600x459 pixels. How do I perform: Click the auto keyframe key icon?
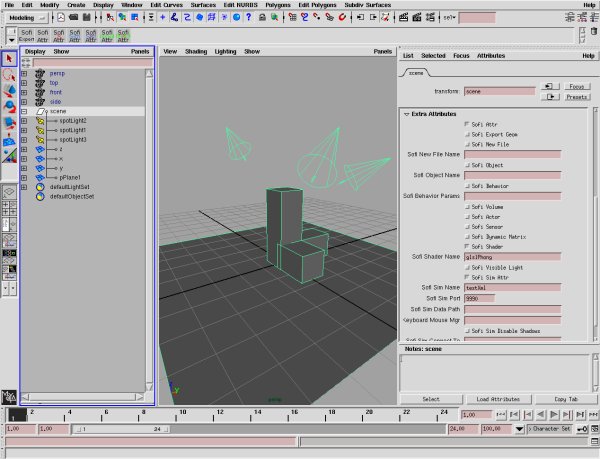coord(582,429)
